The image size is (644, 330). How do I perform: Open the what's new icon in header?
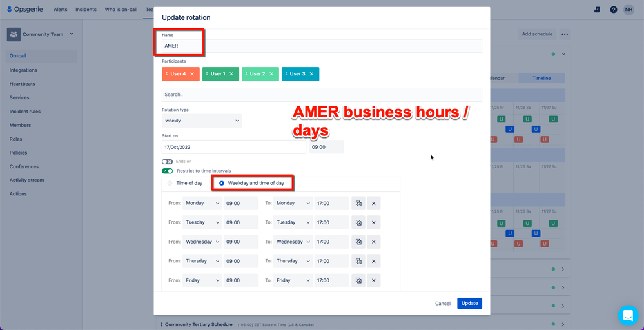click(597, 10)
